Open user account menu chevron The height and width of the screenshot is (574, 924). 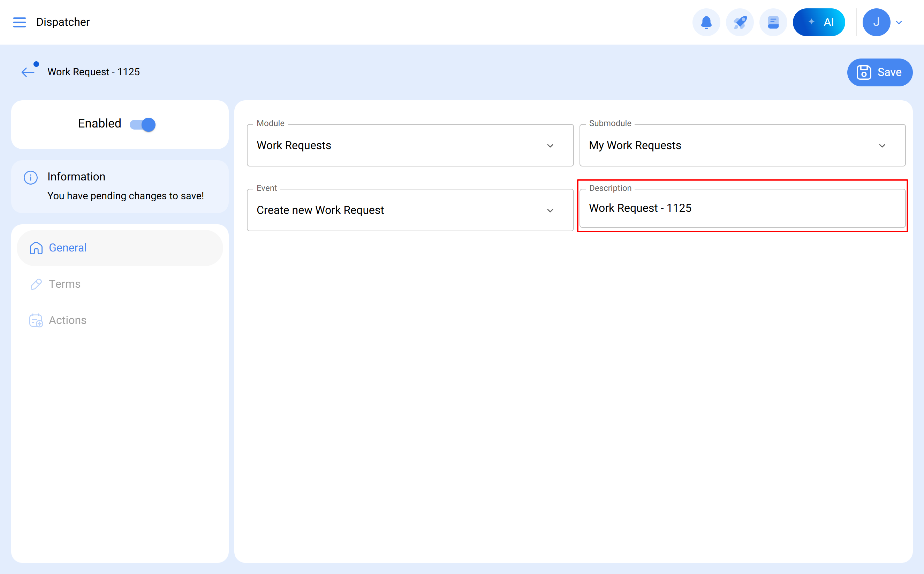tap(899, 22)
